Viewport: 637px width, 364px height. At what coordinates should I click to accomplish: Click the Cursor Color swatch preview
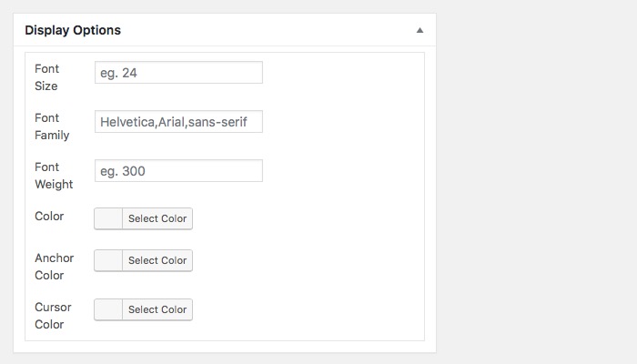[x=108, y=309]
